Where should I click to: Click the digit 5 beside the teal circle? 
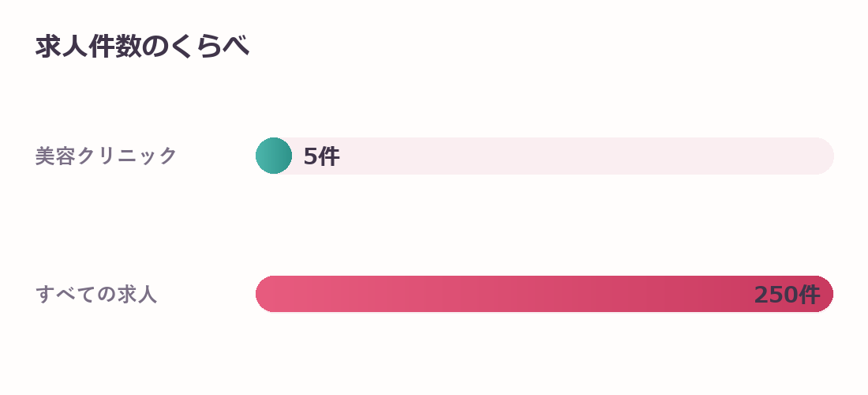[x=310, y=156]
